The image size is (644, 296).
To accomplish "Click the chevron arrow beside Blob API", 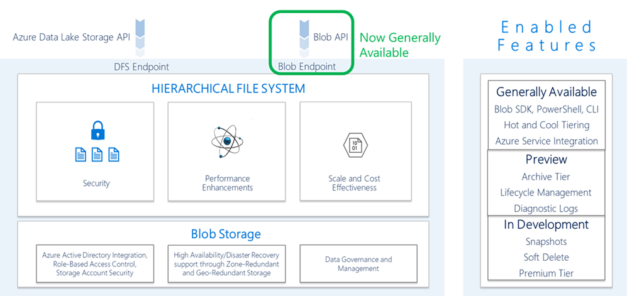I will pyautogui.click(x=303, y=36).
